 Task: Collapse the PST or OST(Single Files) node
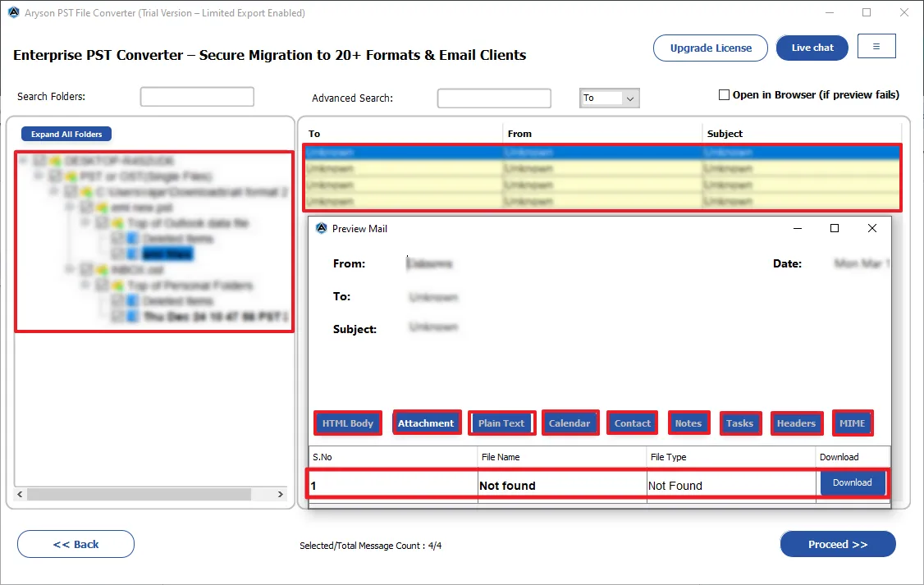pyautogui.click(x=39, y=176)
